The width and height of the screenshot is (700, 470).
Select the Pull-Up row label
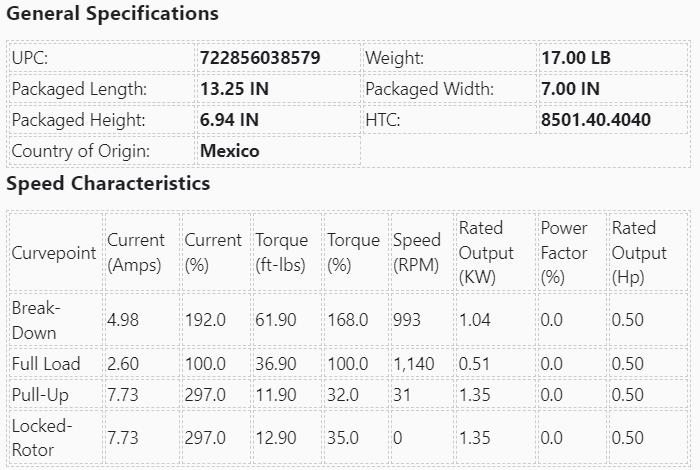click(x=40, y=394)
